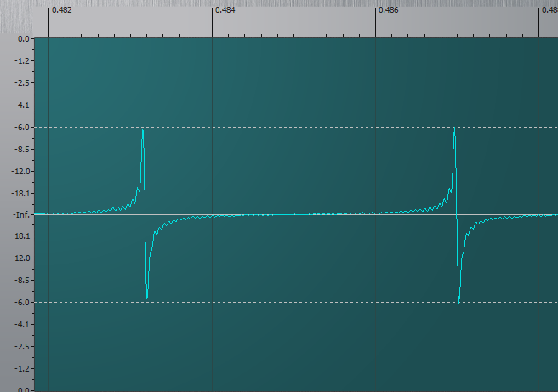Click the upper -8.5 dB scale label

22,149
